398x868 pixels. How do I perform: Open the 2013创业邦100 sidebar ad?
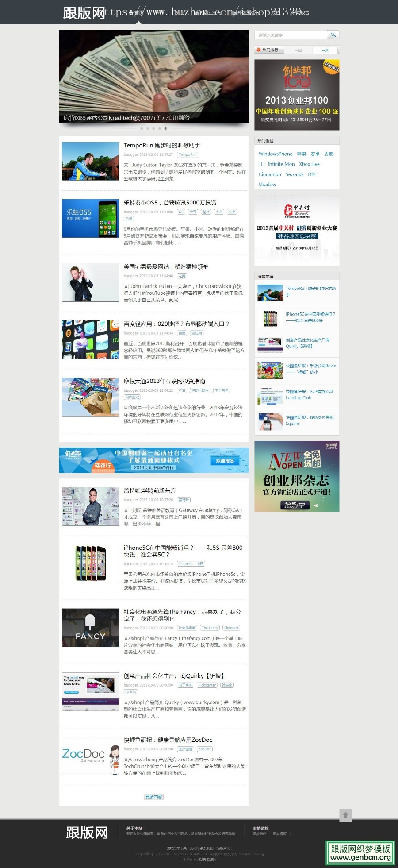297,95
